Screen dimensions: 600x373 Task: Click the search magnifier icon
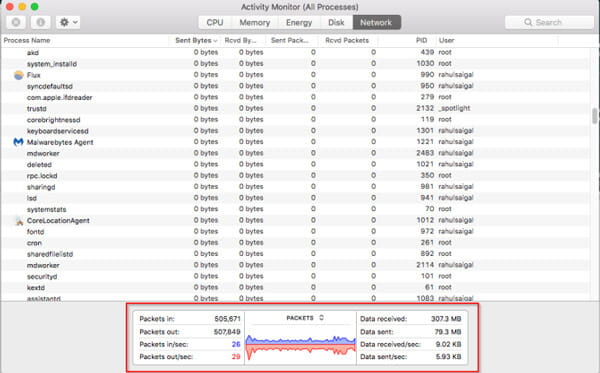pyautogui.click(x=528, y=23)
